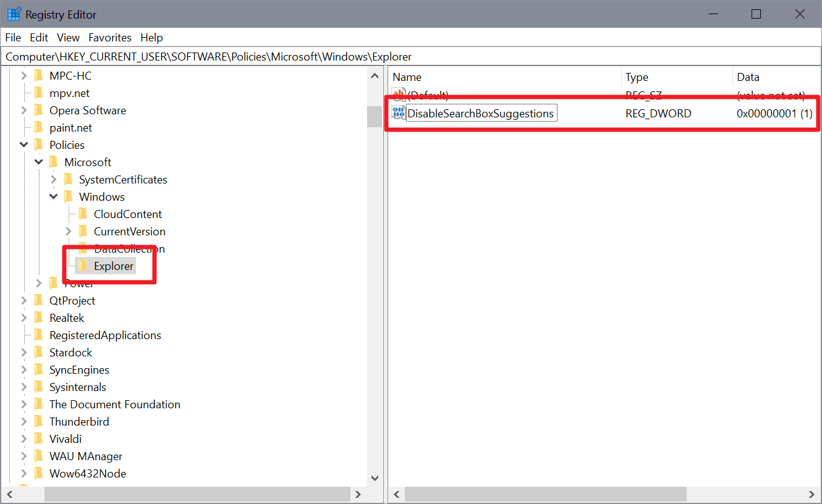Click the CurrentVersion folder icon
Screen dimensions: 822x504
point(83,232)
